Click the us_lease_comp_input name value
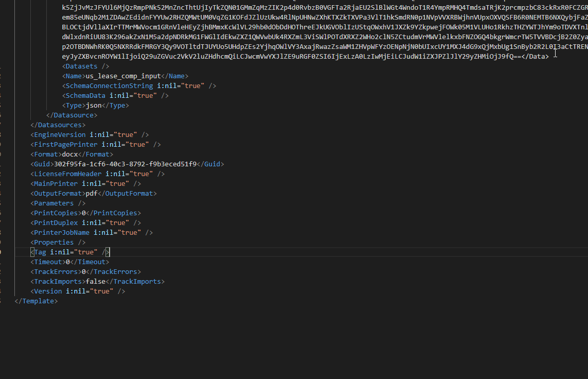This screenshot has width=588, height=379. (123, 76)
